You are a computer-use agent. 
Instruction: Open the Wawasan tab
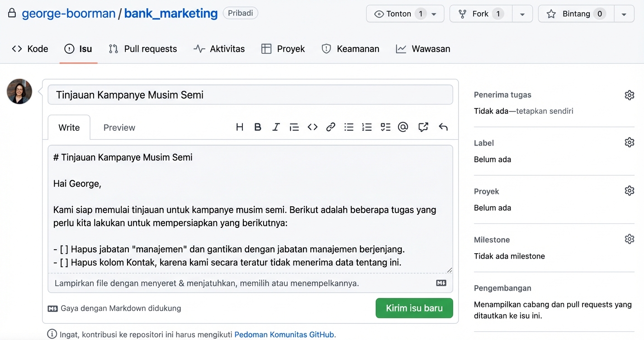click(x=423, y=49)
